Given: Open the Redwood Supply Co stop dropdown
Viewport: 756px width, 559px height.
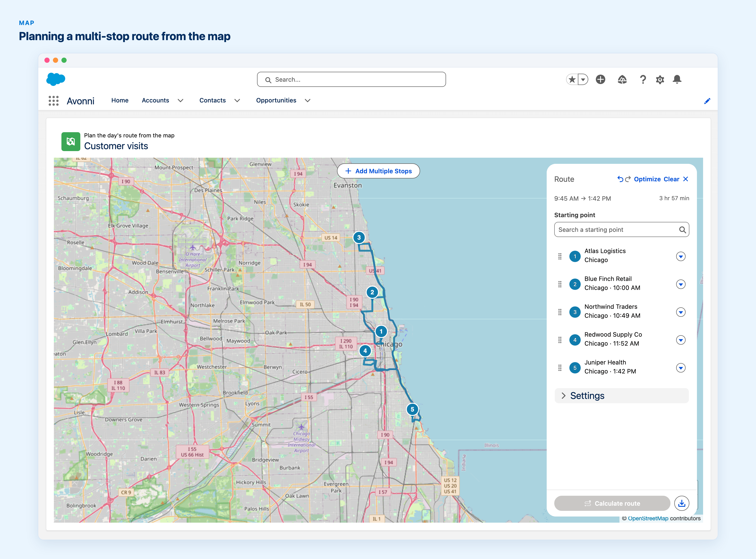Looking at the screenshot, I should click(x=681, y=340).
